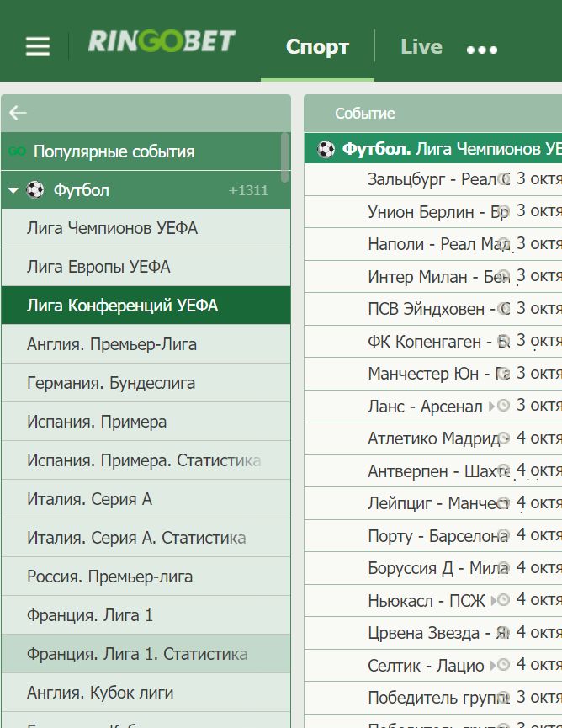Open the three-dots more menu
Screen dimensions: 562x728
coord(482,49)
